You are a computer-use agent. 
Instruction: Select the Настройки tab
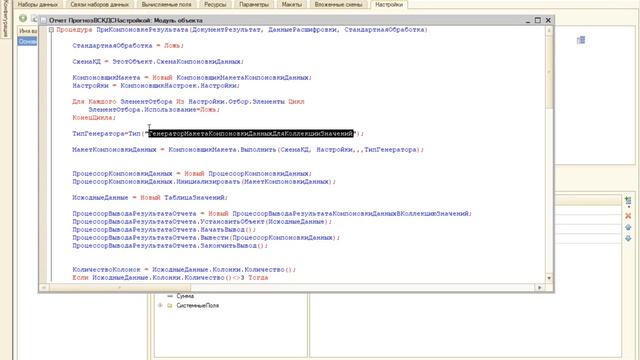point(389,4)
